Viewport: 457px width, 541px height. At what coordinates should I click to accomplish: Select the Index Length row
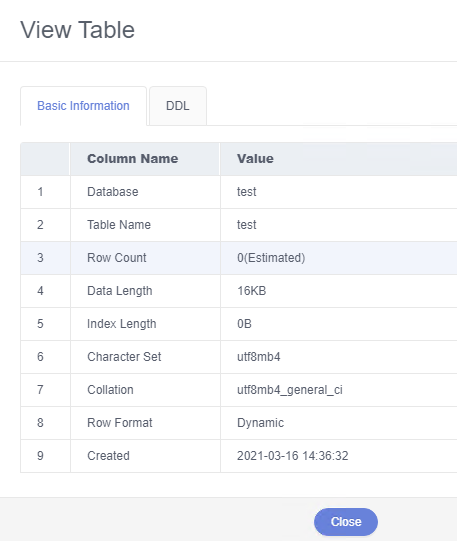tap(239, 324)
